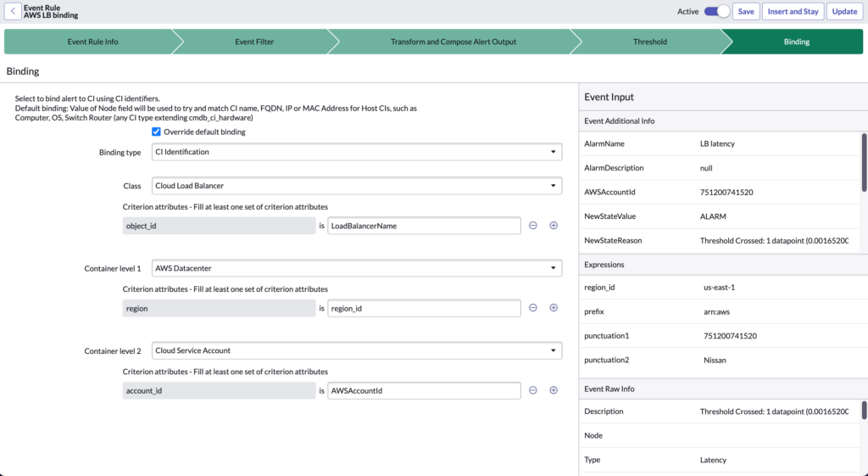Image resolution: width=868 pixels, height=476 pixels.
Task: Open Container level 2 Cloud Service Account dropdown
Action: pos(357,350)
